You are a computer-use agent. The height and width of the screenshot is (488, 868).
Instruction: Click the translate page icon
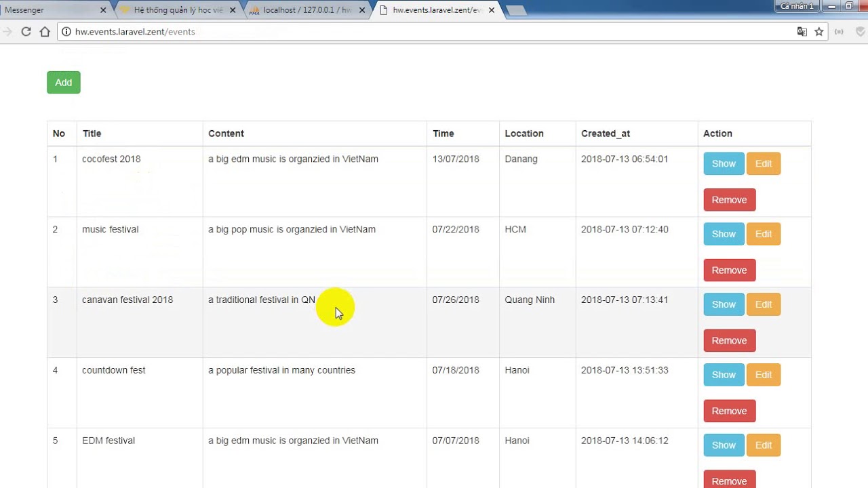click(802, 31)
